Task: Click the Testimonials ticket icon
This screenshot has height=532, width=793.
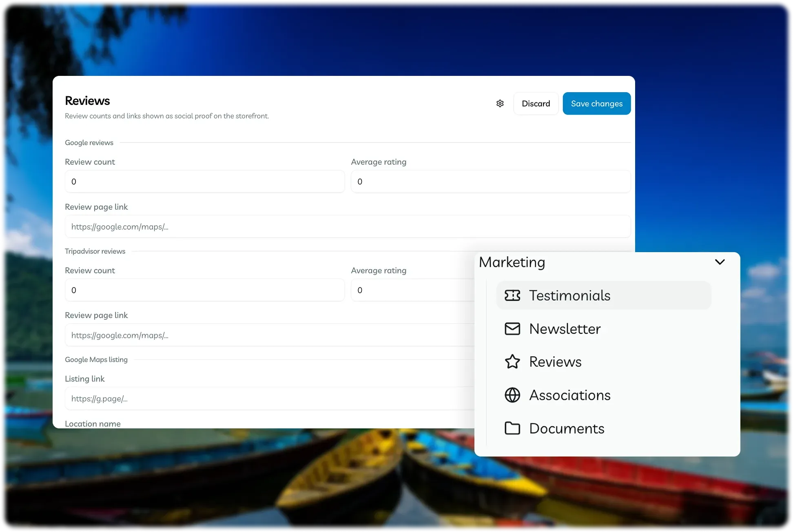Action: (512, 295)
